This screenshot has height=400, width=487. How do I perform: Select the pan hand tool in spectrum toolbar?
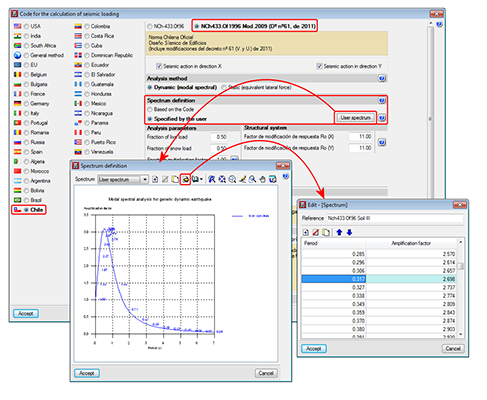click(x=263, y=179)
